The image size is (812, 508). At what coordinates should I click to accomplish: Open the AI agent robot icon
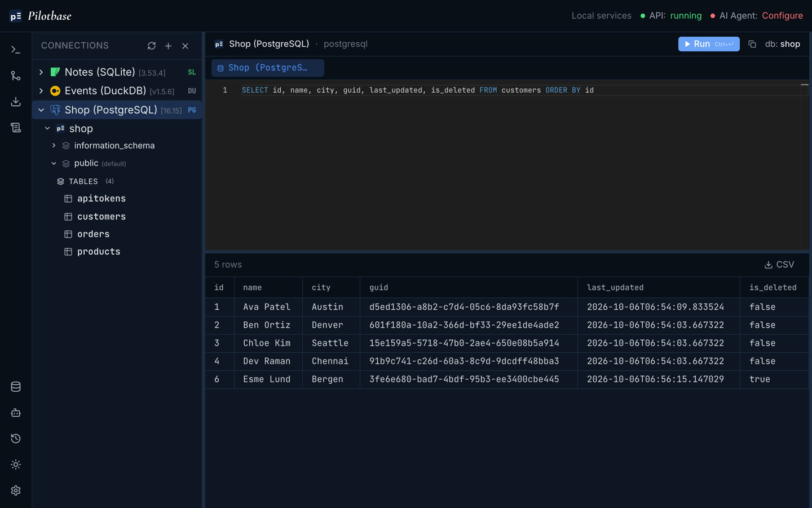16,413
